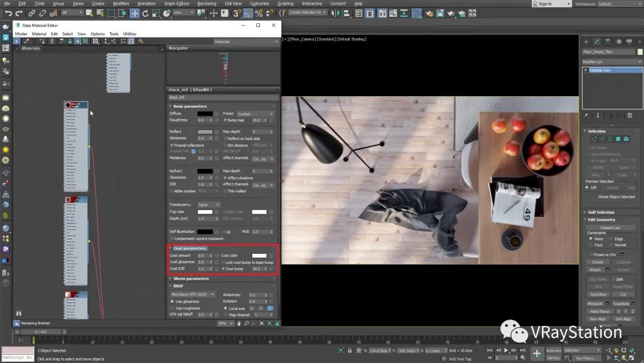Select the Move transform tool
Viewport: 644px width, 363px height.
click(135, 13)
